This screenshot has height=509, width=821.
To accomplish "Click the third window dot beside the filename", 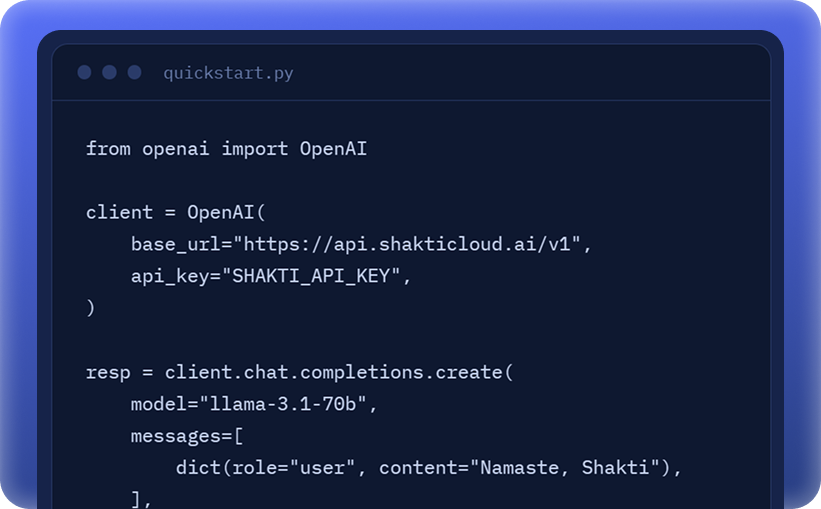I will tap(135, 72).
